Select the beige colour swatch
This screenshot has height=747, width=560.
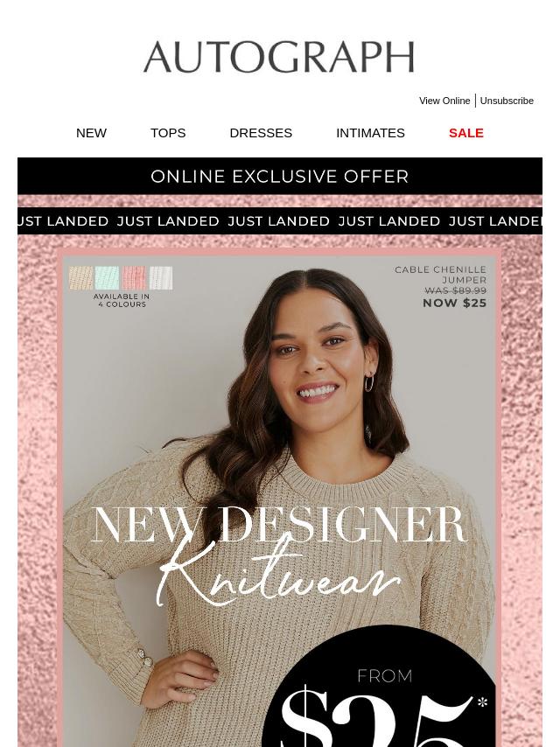80,278
